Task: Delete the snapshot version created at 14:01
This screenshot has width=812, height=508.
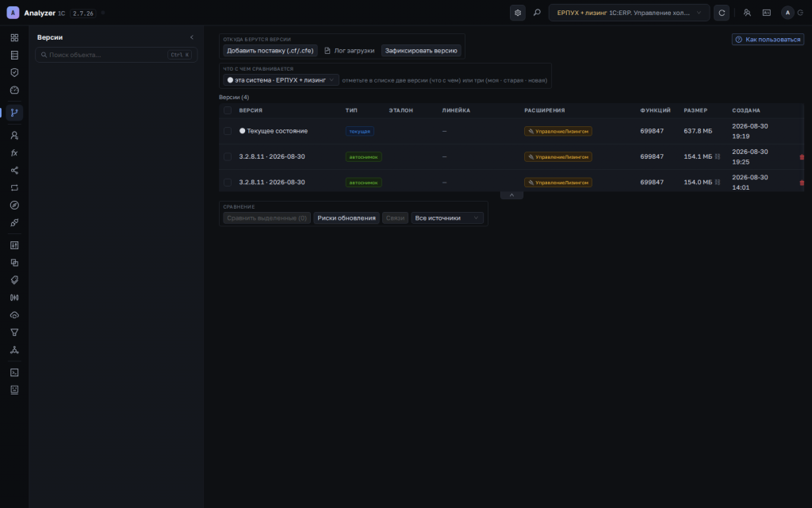Action: click(x=802, y=183)
